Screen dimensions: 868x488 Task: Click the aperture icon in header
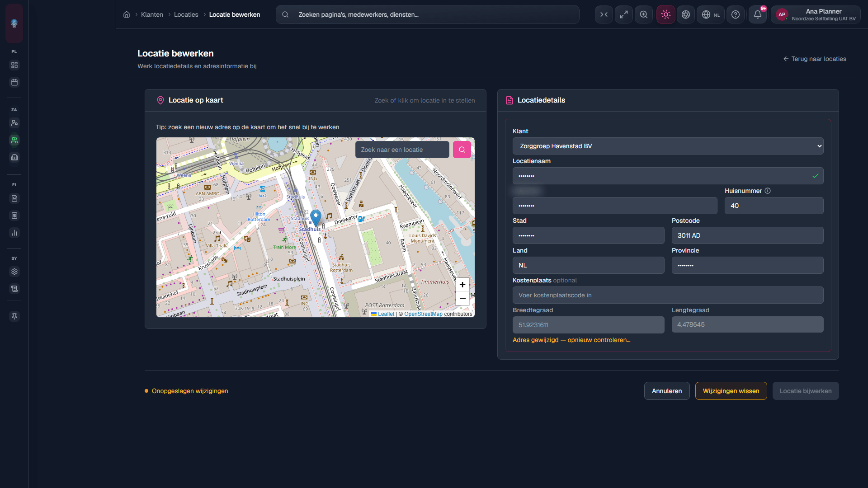pyautogui.click(x=686, y=14)
